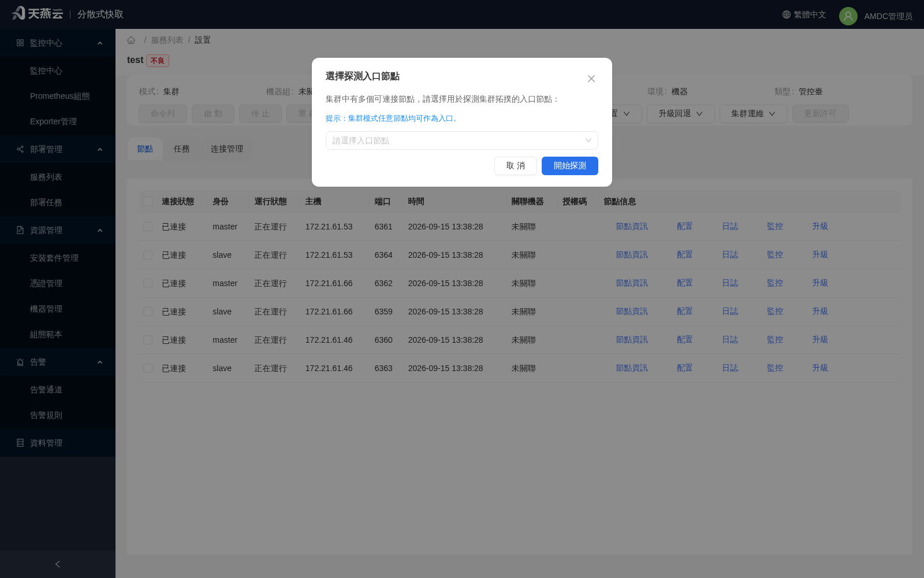Check the row with port 6362

[x=148, y=283]
